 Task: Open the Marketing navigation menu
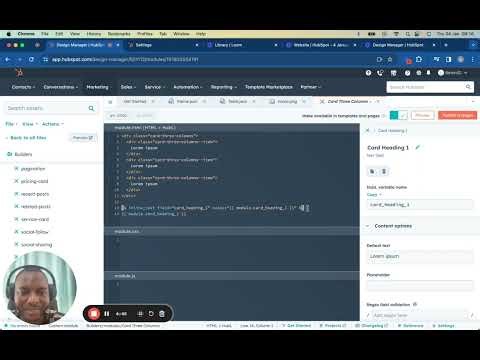[97, 87]
